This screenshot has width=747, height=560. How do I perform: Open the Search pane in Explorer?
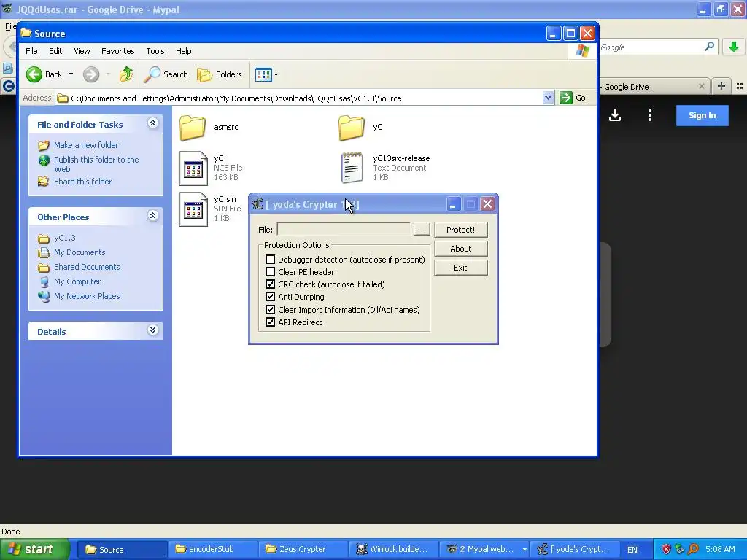(166, 74)
